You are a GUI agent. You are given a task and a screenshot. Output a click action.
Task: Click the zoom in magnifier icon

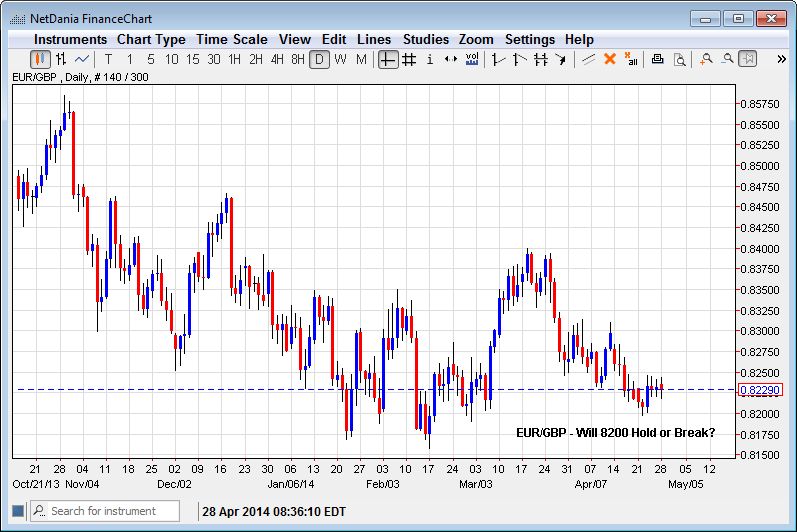click(706, 59)
